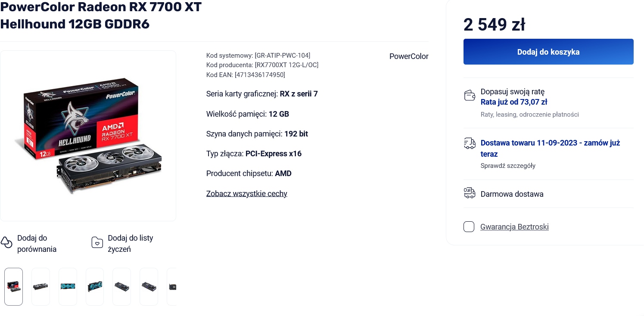644x316 pixels.
Task: Select the second thumbnail, card angled view
Action: [x=40, y=286]
